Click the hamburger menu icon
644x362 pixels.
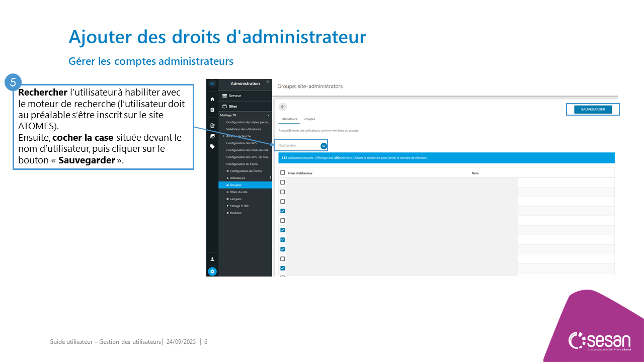coord(212,84)
